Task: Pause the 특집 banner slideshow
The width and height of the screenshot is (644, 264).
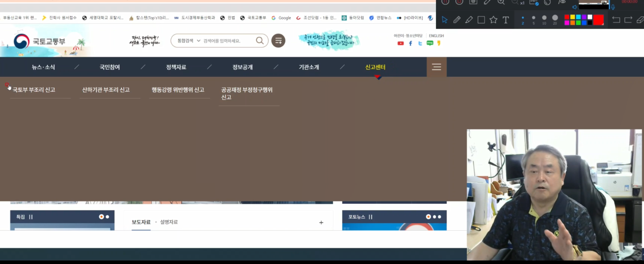Action: 31,217
